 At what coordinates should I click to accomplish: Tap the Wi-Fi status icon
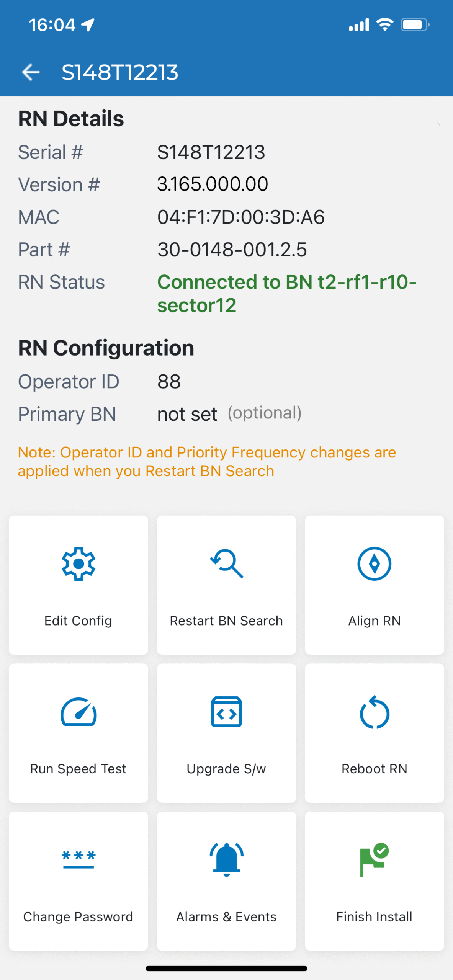click(385, 25)
